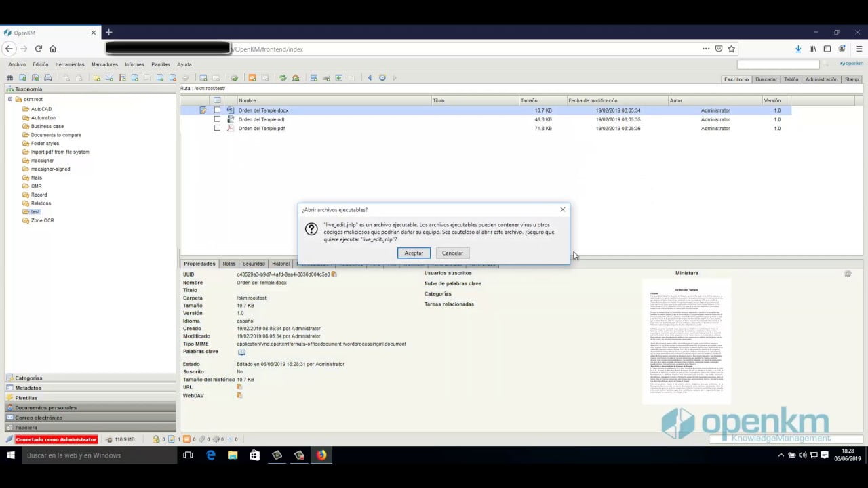Viewport: 868px width, 488px height.
Task: Click the Firefox downloads arrow icon
Action: click(798, 49)
